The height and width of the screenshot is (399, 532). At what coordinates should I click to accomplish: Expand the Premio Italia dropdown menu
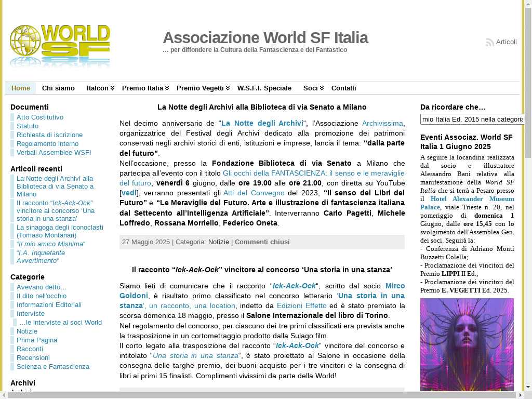(x=145, y=88)
